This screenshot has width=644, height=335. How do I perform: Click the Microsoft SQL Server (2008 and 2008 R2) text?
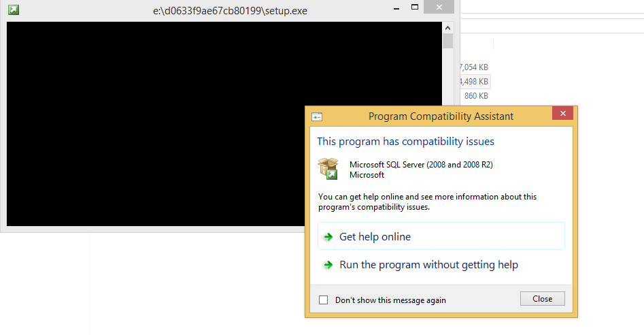421,164
